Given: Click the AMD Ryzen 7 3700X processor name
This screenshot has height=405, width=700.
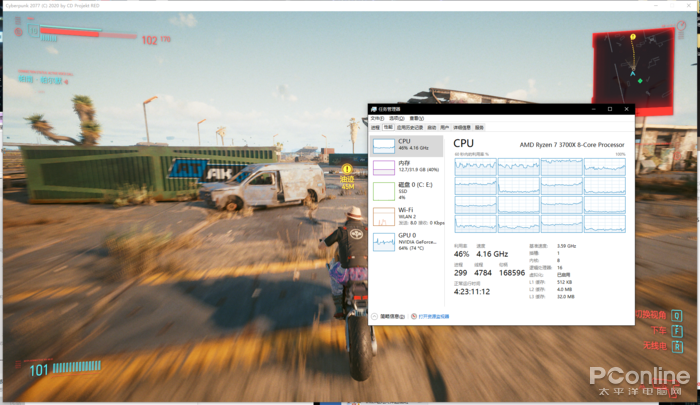Looking at the screenshot, I should tap(572, 145).
